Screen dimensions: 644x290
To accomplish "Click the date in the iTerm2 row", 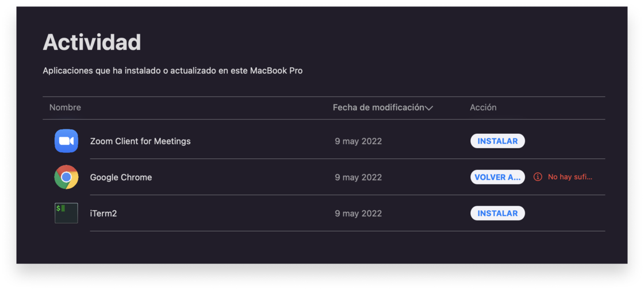I will coord(358,213).
